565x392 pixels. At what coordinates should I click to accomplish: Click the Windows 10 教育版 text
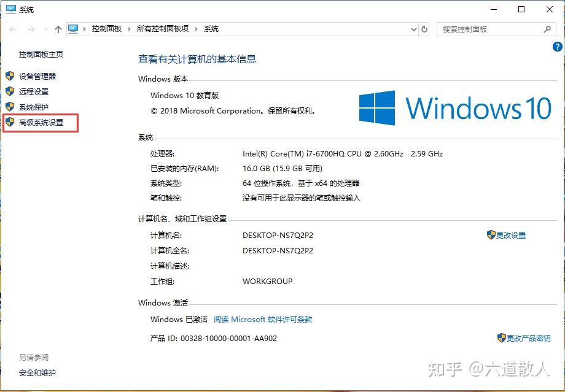pyautogui.click(x=184, y=96)
